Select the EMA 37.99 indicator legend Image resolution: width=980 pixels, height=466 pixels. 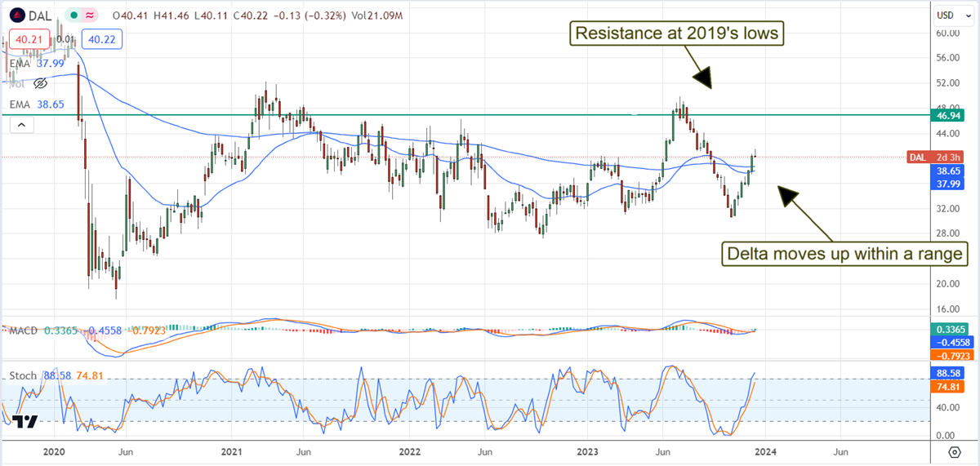point(37,64)
